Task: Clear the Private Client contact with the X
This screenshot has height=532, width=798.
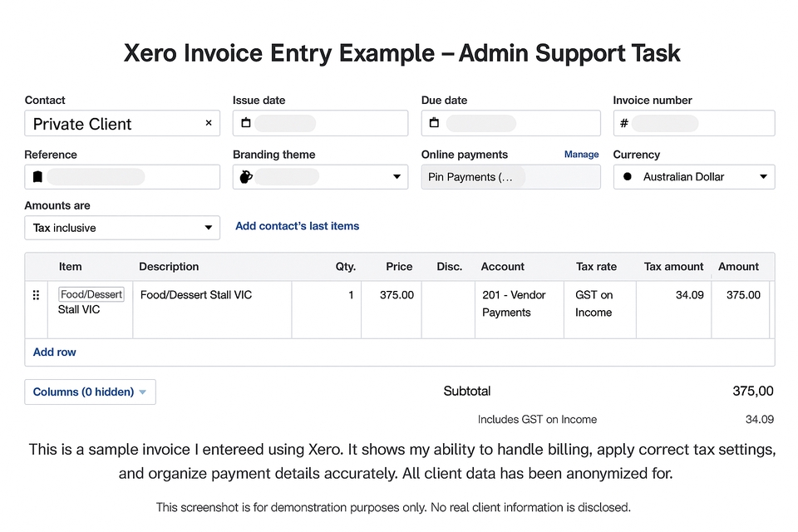Action: point(209,123)
